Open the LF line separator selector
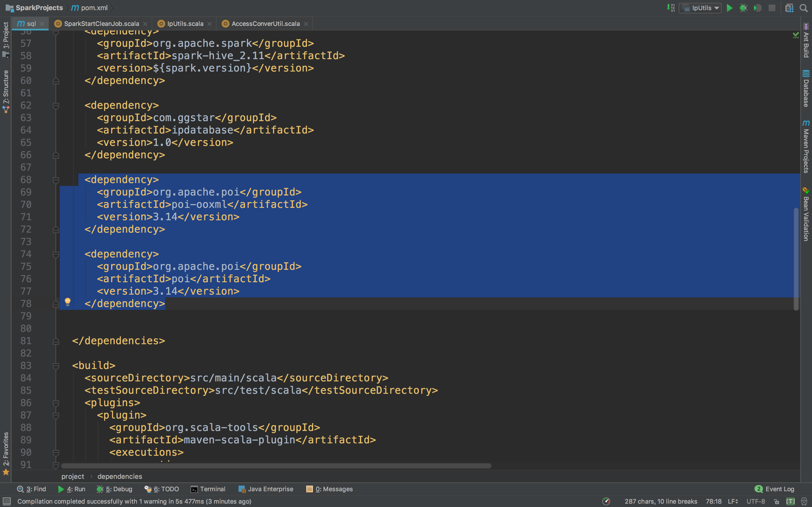This screenshot has width=812, height=507. click(x=733, y=501)
